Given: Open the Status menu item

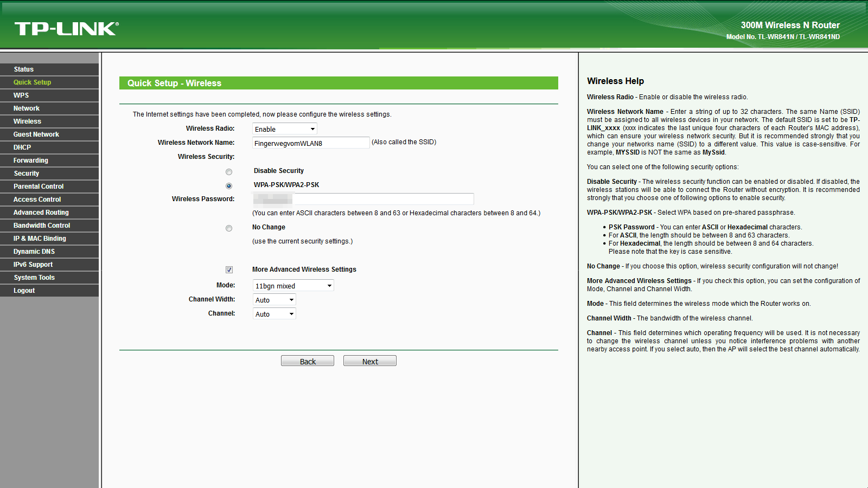Looking at the screenshot, I should pos(49,69).
